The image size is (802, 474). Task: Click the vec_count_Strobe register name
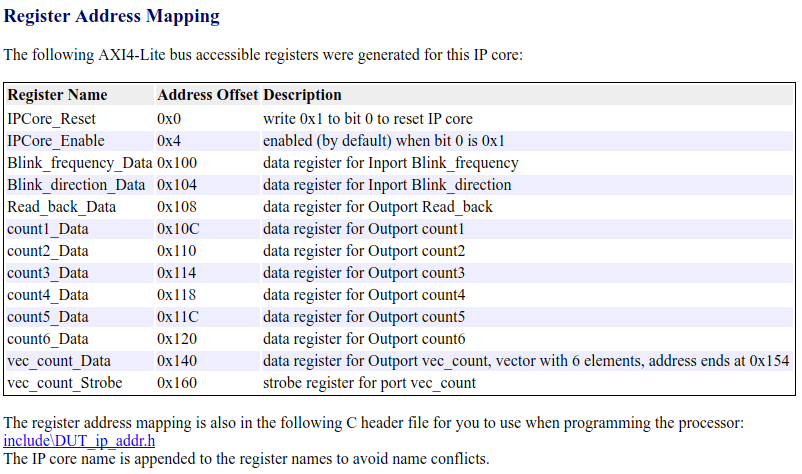click(64, 383)
